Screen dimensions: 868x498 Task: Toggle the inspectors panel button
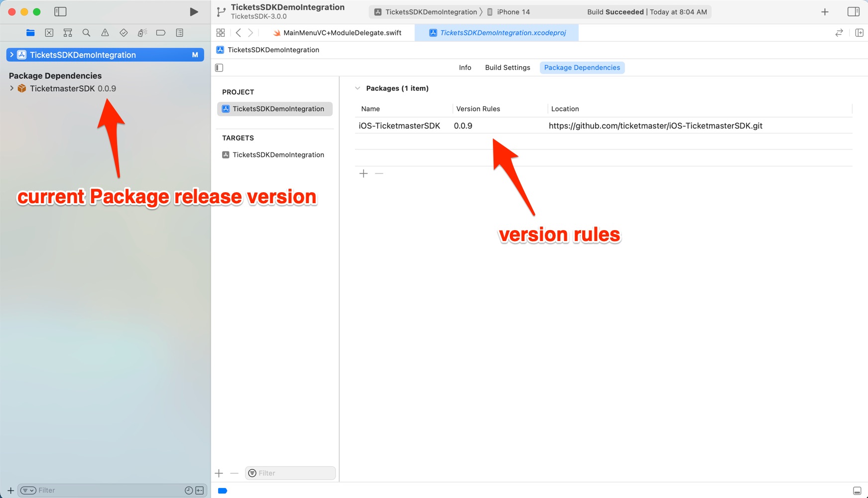[x=854, y=11]
